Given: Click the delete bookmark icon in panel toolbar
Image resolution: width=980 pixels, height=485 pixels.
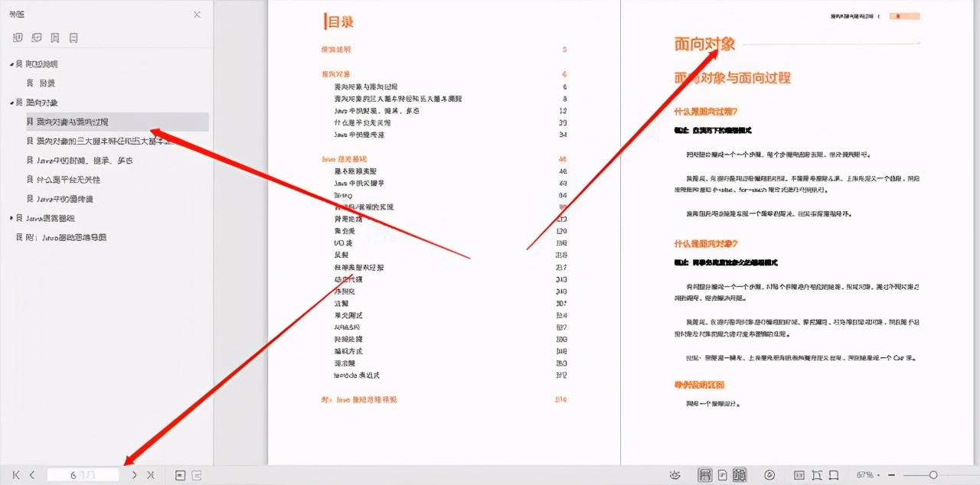Looking at the screenshot, I should (x=73, y=37).
